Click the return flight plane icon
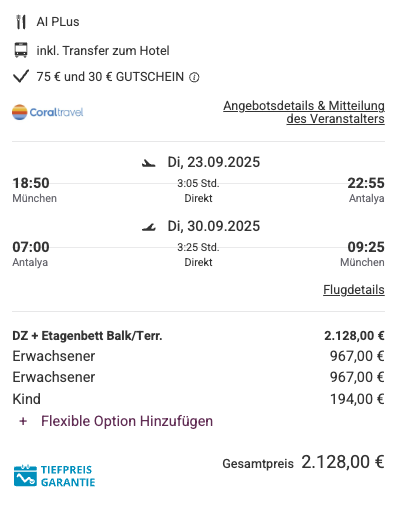Viewport: 396px width, 509px height. (149, 227)
